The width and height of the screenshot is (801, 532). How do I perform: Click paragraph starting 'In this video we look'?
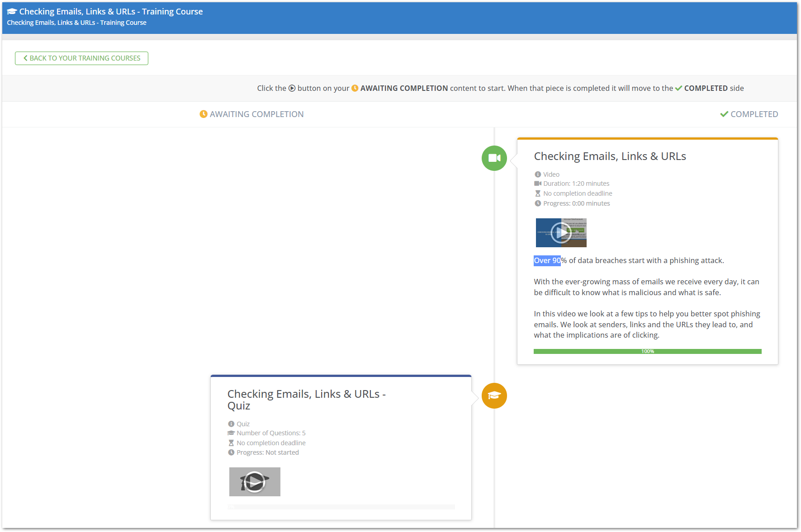click(x=647, y=325)
